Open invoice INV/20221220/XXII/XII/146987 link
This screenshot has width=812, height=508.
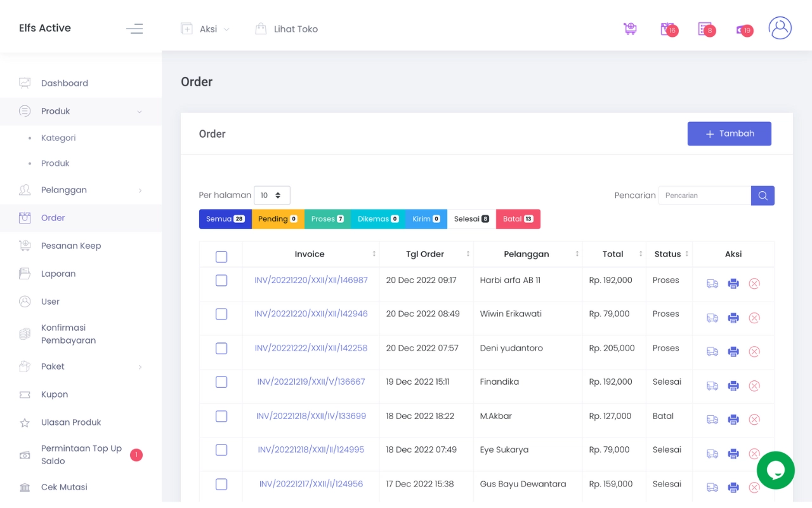[x=311, y=280]
